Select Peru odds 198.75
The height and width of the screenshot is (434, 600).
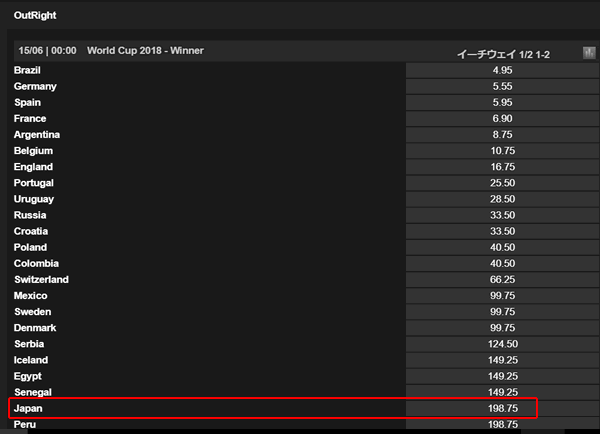[x=502, y=424]
